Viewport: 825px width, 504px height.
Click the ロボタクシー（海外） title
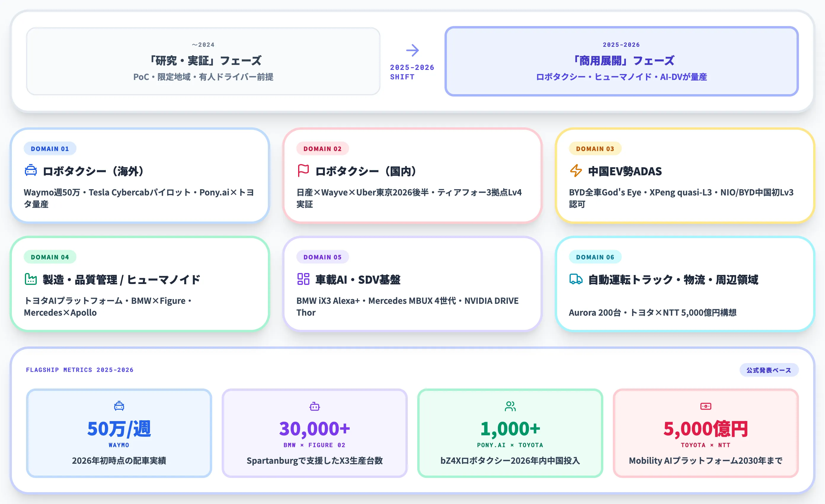93,171
